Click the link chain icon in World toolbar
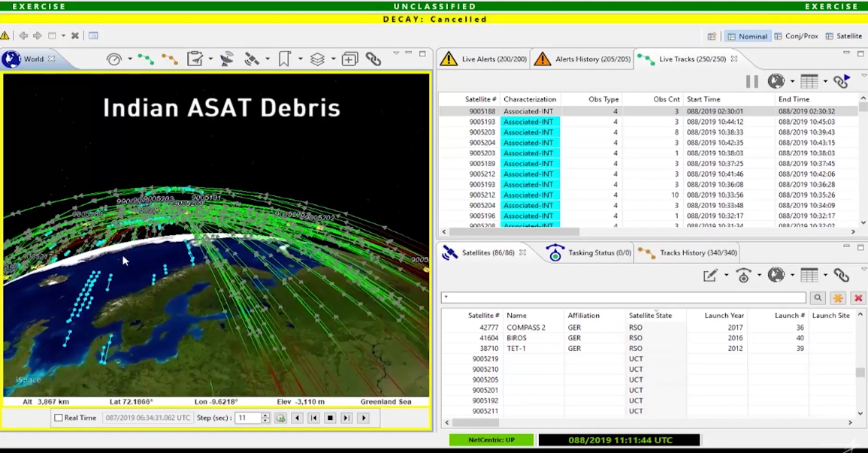This screenshot has width=868, height=453. tap(374, 59)
